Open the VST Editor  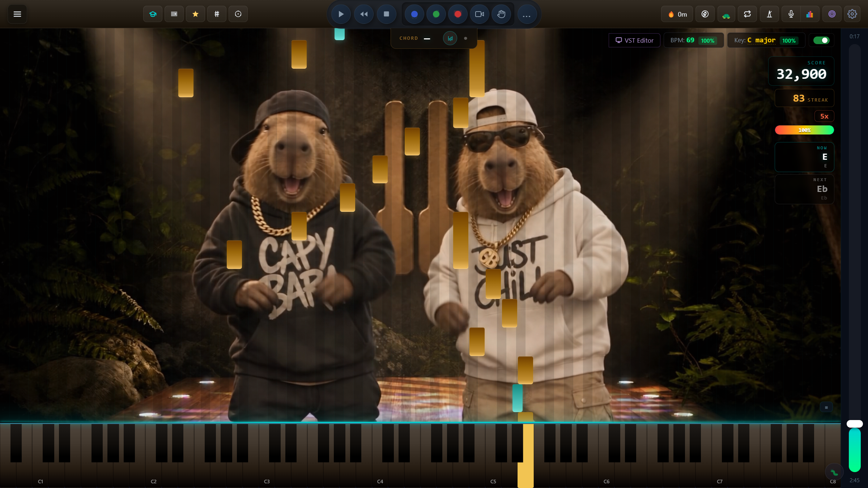[634, 40]
